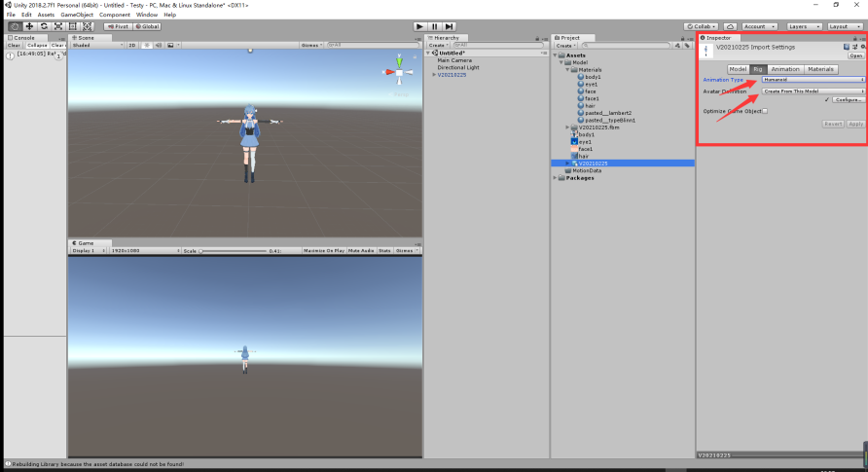Screen dimensions: 868x472
Task: Open the Account dropdown
Action: point(759,26)
